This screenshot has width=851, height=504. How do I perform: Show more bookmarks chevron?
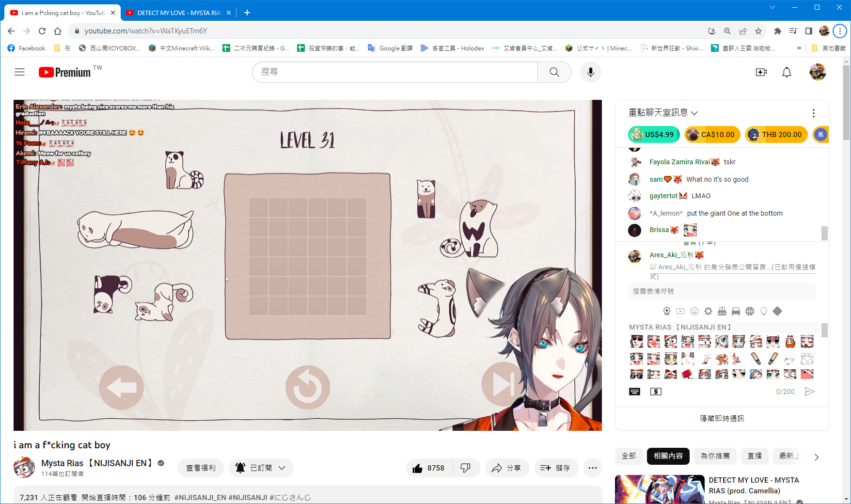799,48
